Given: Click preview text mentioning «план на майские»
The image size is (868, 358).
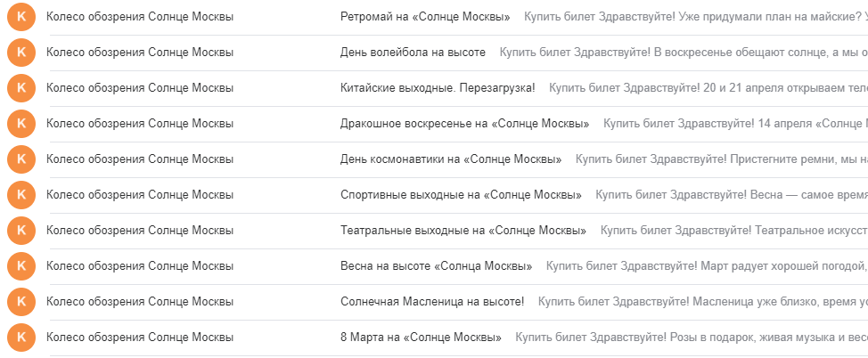Looking at the screenshot, I should point(696,17).
